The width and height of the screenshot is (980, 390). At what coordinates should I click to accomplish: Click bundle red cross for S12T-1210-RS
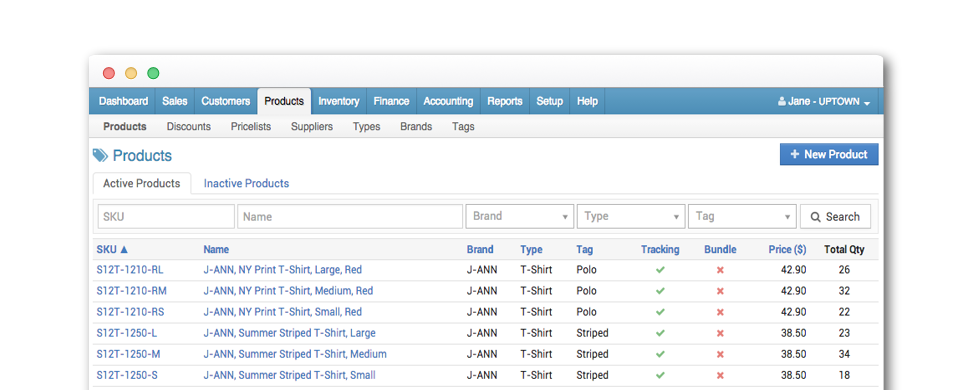click(x=720, y=312)
